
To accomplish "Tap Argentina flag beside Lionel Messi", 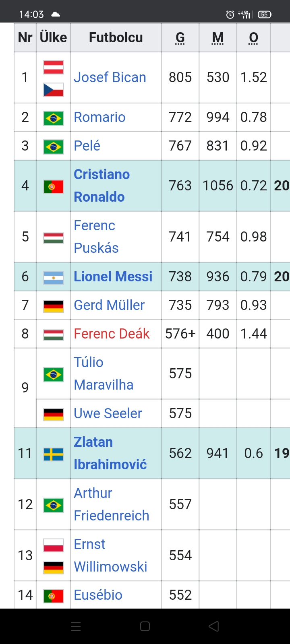I will (54, 277).
